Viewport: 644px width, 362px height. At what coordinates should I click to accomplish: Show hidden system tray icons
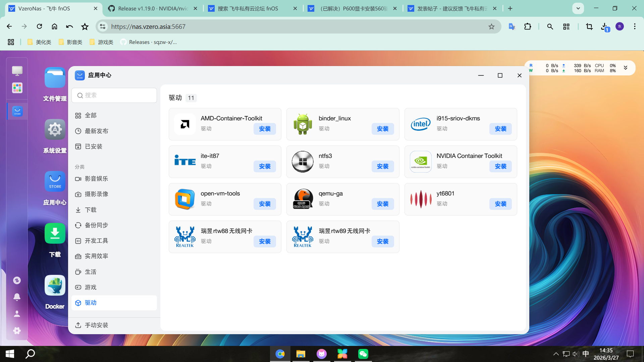coord(556,354)
